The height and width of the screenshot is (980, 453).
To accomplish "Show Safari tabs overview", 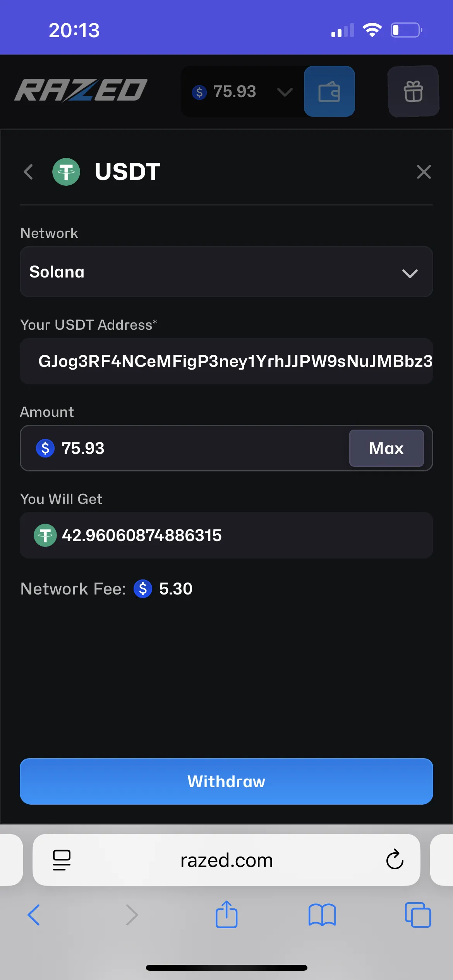I will coord(417,915).
